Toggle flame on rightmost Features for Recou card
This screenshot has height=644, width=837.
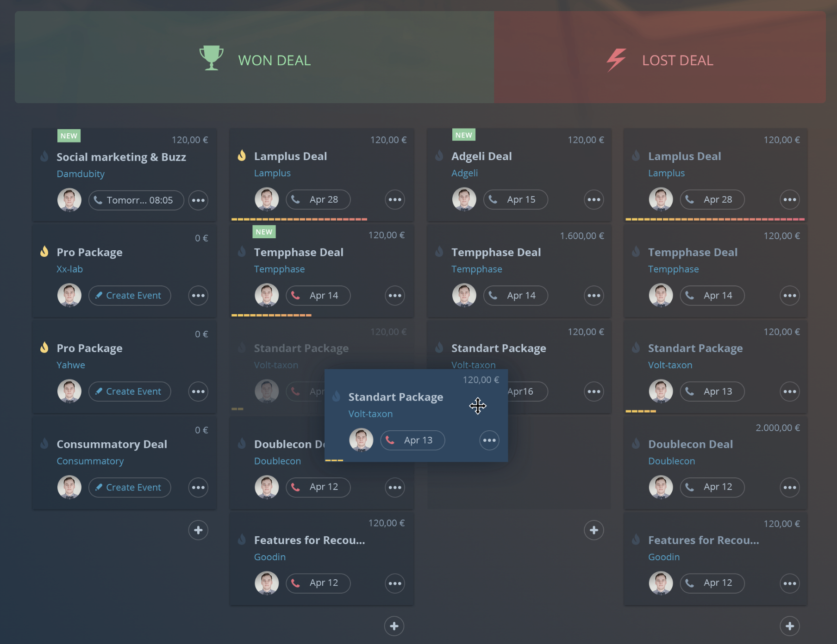click(x=636, y=539)
